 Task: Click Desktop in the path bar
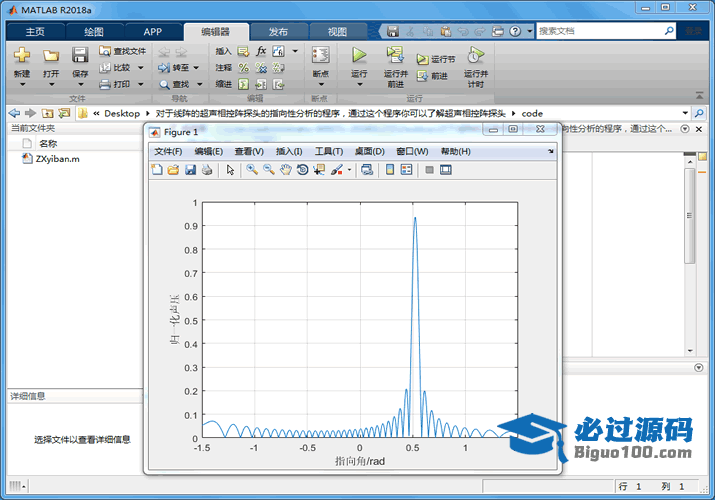[122, 113]
